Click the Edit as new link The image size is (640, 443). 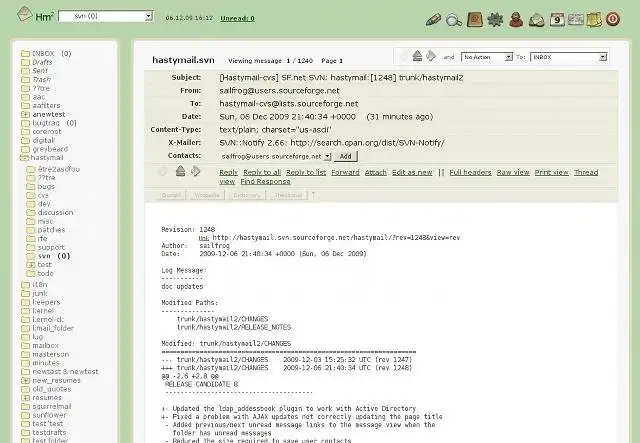coord(412,172)
